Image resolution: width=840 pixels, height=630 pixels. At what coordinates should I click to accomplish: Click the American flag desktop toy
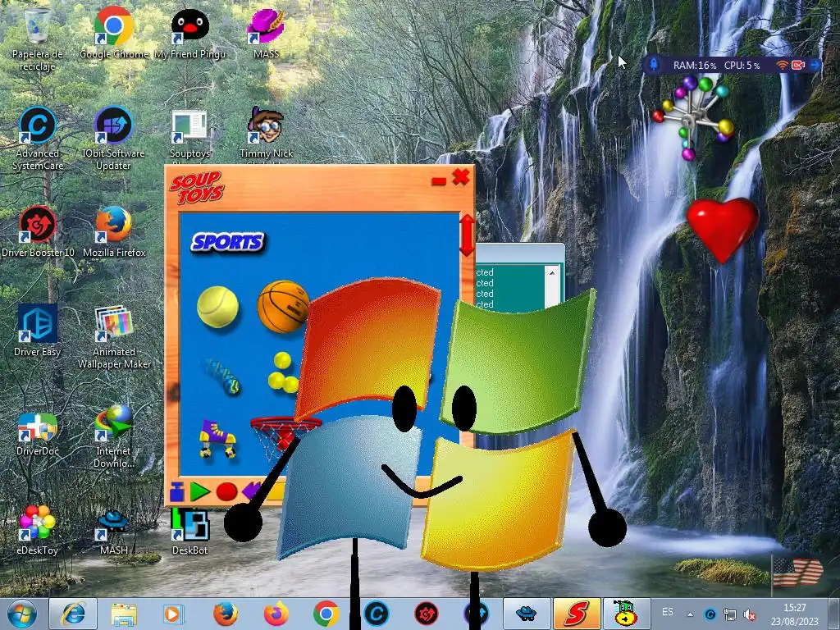797,573
